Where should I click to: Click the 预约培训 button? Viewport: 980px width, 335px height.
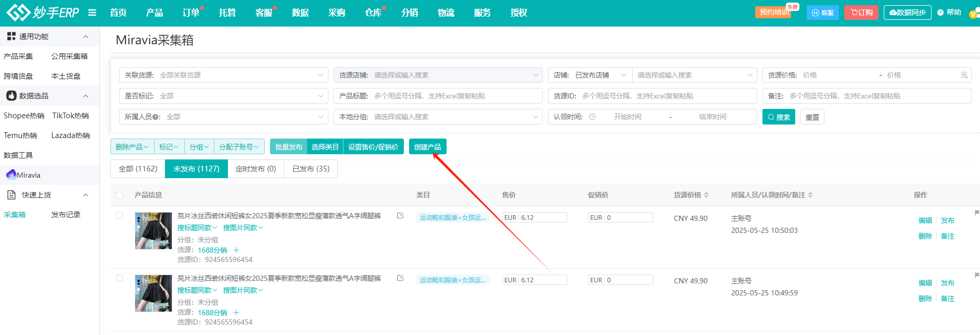pyautogui.click(x=774, y=12)
